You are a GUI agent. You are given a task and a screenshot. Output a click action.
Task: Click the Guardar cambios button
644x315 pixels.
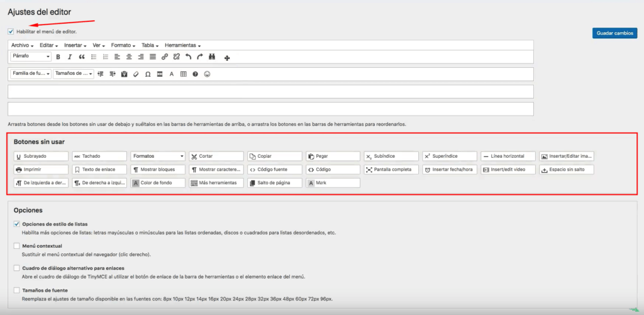pos(614,33)
